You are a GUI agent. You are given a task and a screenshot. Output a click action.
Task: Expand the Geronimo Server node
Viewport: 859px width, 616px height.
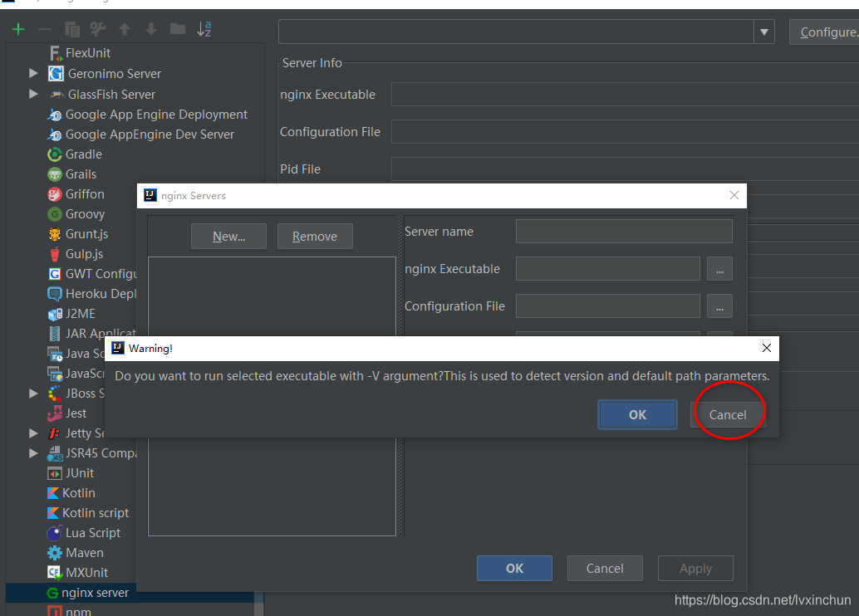pyautogui.click(x=33, y=73)
